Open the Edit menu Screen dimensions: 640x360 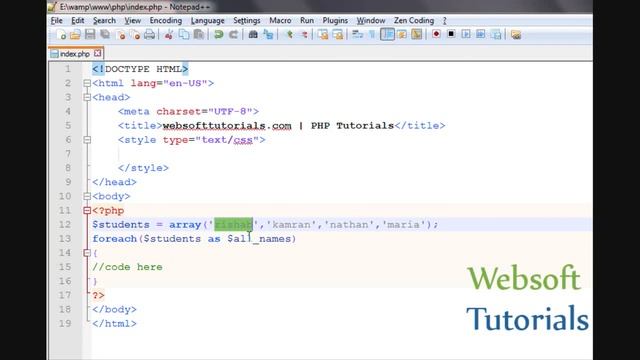[78, 20]
